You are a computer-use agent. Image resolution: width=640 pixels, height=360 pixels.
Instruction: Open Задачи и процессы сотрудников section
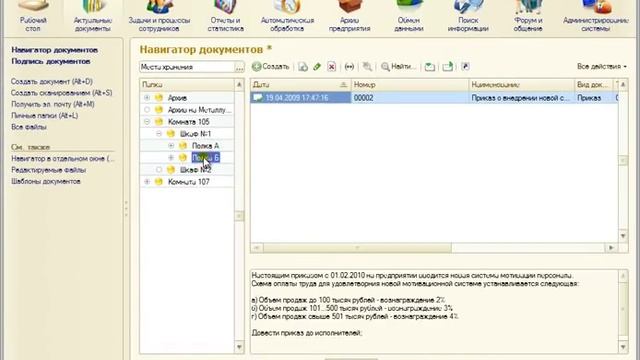pos(159,16)
